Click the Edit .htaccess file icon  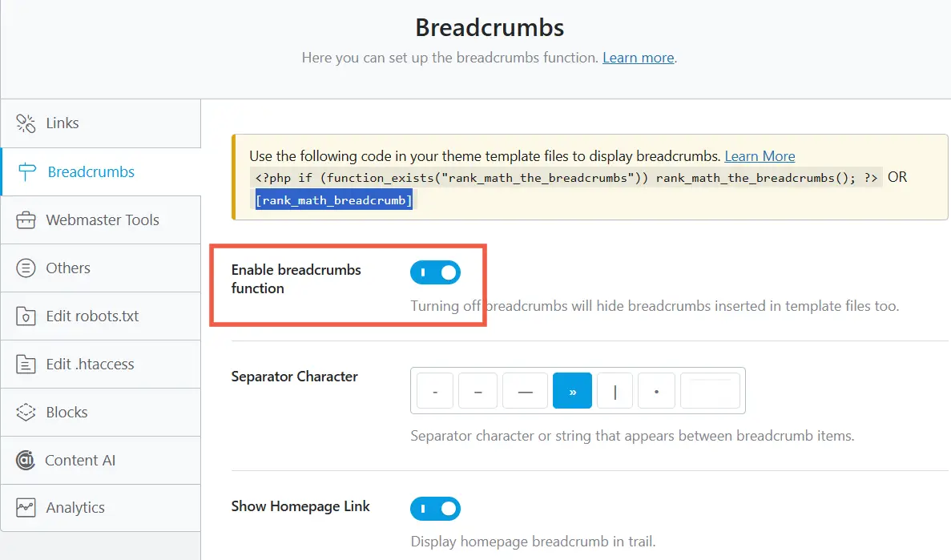(x=26, y=365)
